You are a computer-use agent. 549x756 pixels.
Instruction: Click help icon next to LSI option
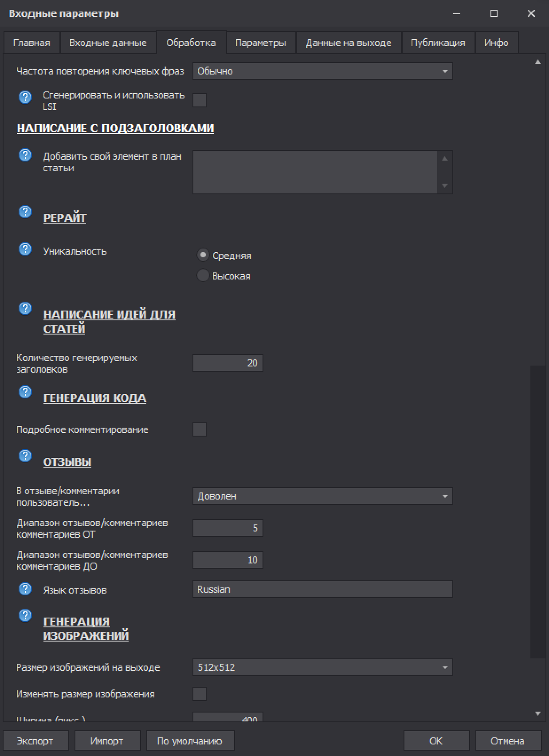tap(25, 97)
